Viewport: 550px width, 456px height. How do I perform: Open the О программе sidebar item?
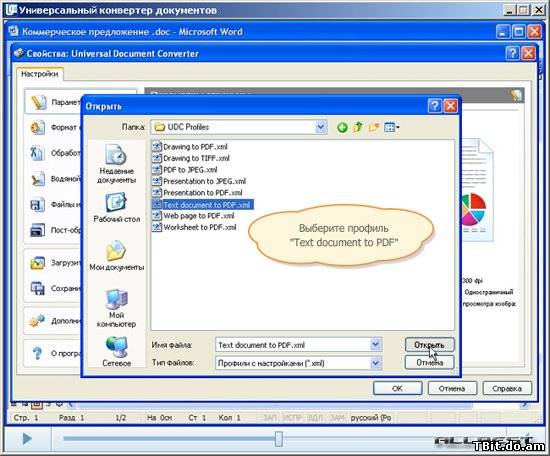pos(54,353)
